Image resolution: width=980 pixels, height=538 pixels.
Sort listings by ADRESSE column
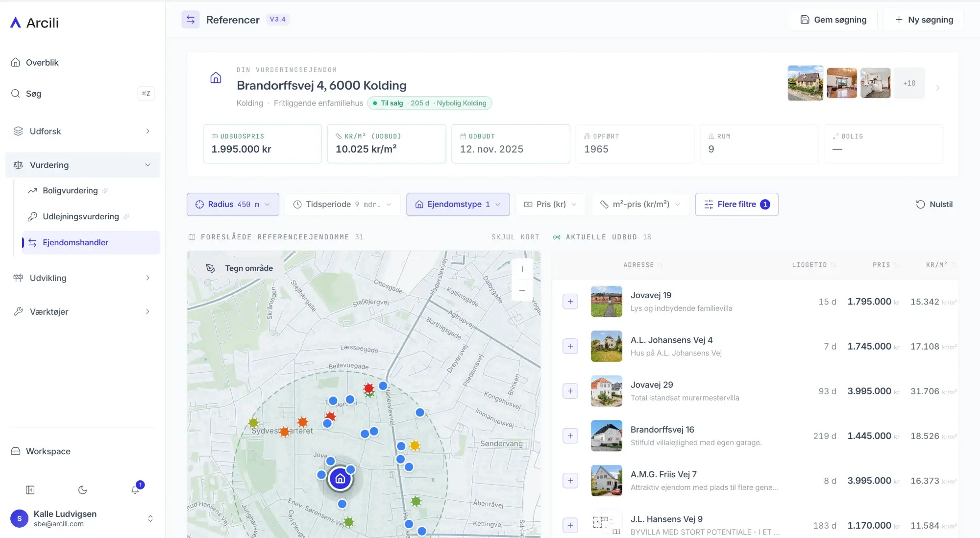point(642,265)
